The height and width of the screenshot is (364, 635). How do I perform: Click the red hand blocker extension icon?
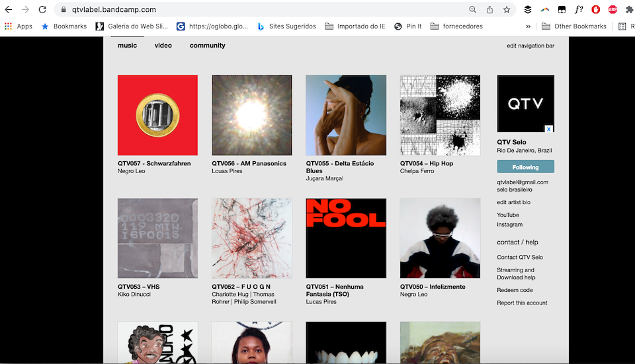596,10
